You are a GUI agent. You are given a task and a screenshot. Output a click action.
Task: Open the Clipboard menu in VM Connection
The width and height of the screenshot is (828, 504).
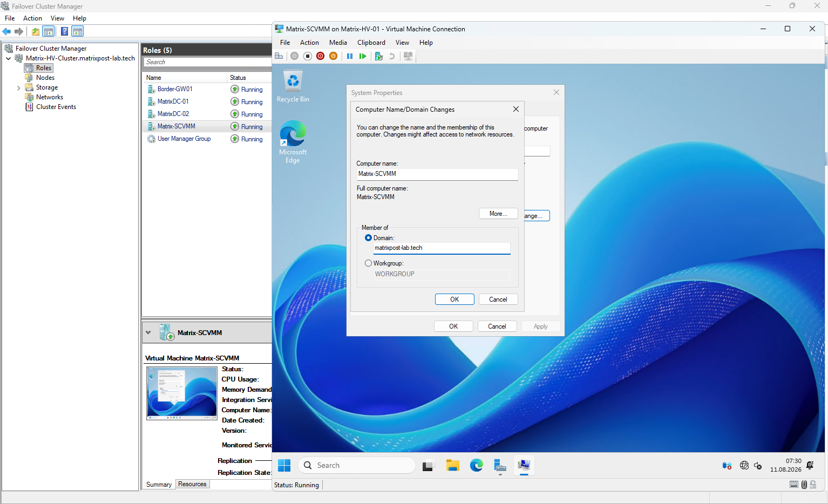coord(371,43)
